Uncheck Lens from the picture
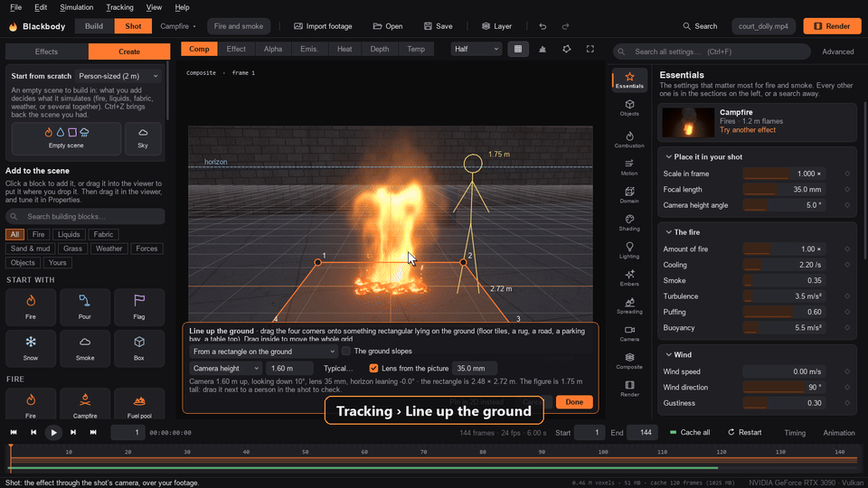 pos(373,368)
